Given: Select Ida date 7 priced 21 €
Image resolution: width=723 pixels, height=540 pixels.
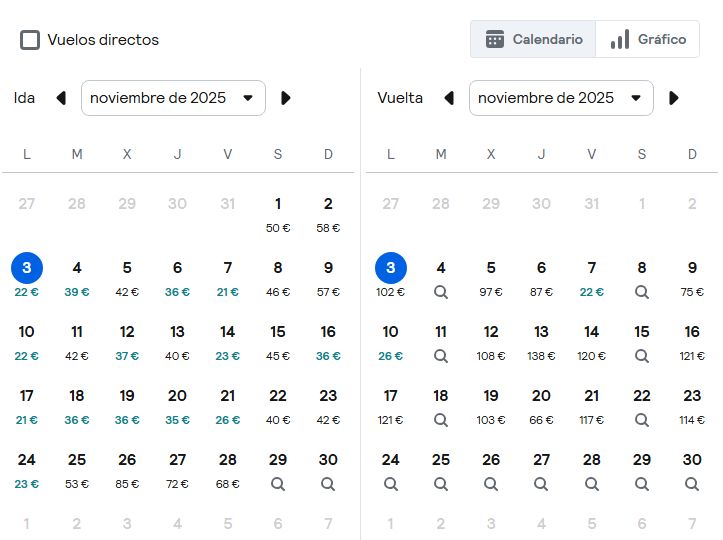Looking at the screenshot, I should (228, 277).
